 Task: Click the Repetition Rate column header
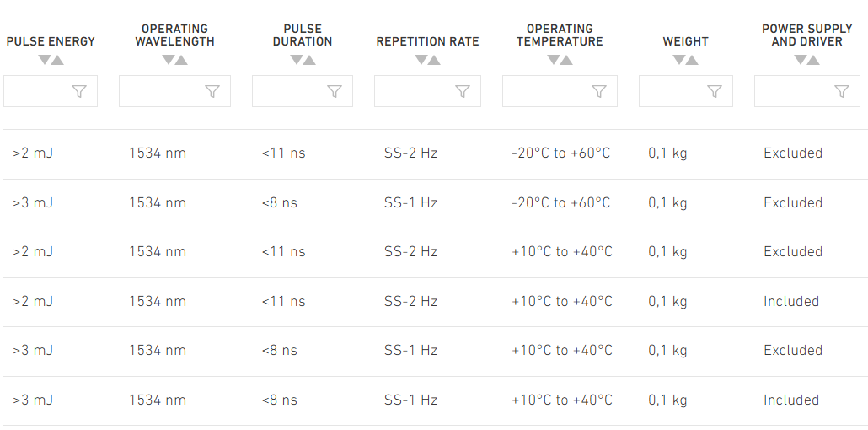427,41
